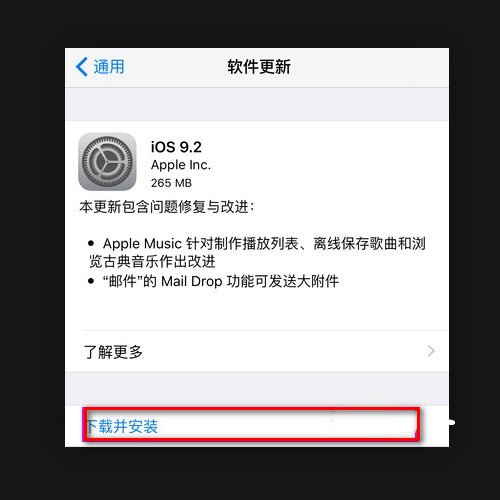The height and width of the screenshot is (500, 500).
Task: Tap 下载并安装 to start update
Action: 122,426
